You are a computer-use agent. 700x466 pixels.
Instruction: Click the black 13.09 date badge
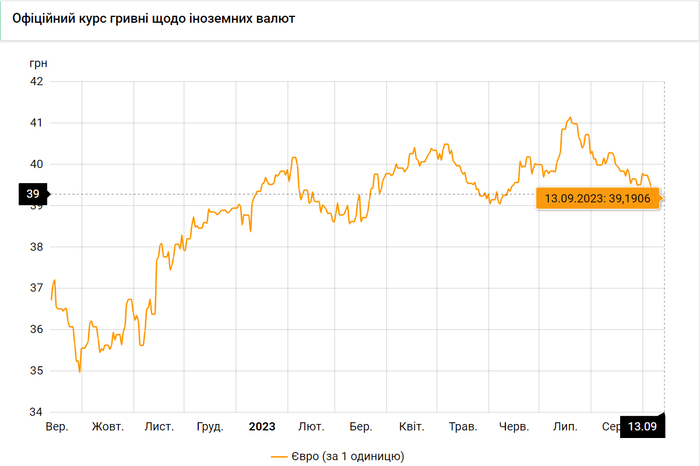tap(641, 427)
